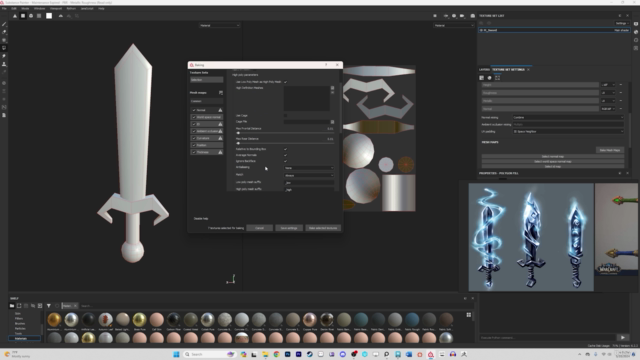Select the Projection tool in left toolbar
Screen dimensions: 640x360
pyautogui.click(x=4, y=40)
